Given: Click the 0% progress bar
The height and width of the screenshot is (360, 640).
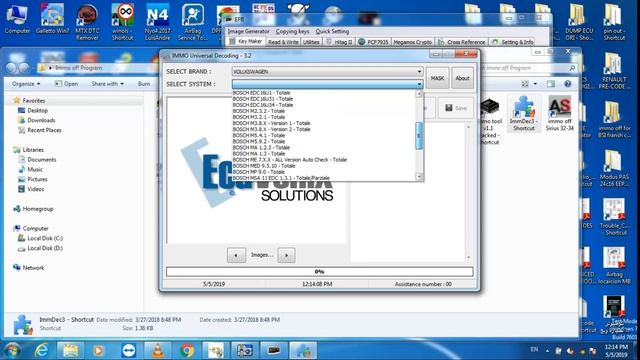Looking at the screenshot, I should click(x=320, y=271).
